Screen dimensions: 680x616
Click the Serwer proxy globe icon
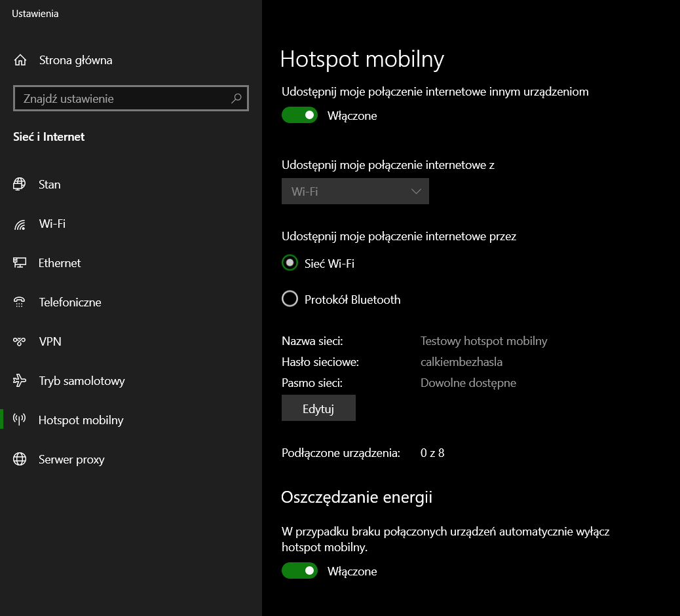click(x=20, y=460)
